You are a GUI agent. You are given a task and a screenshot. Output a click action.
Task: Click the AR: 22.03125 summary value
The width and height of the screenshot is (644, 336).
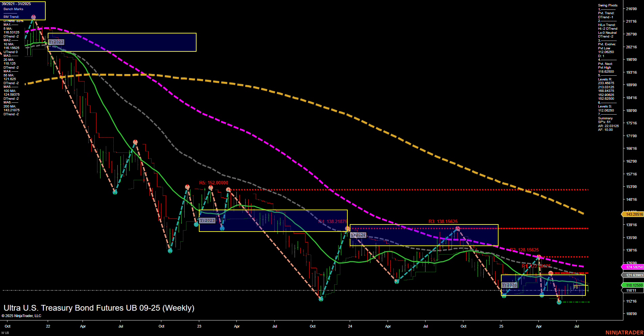click(x=608, y=126)
